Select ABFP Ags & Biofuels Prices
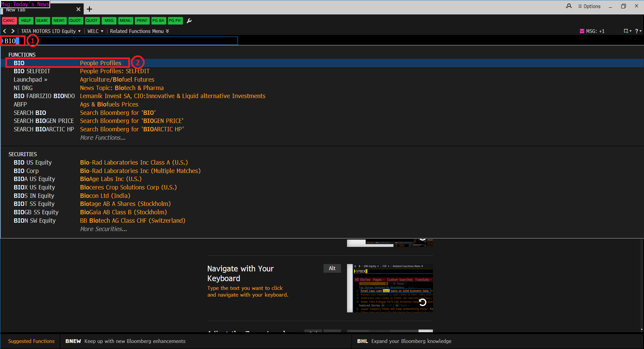The height and width of the screenshot is (349, 644). pyautogui.click(x=322, y=104)
